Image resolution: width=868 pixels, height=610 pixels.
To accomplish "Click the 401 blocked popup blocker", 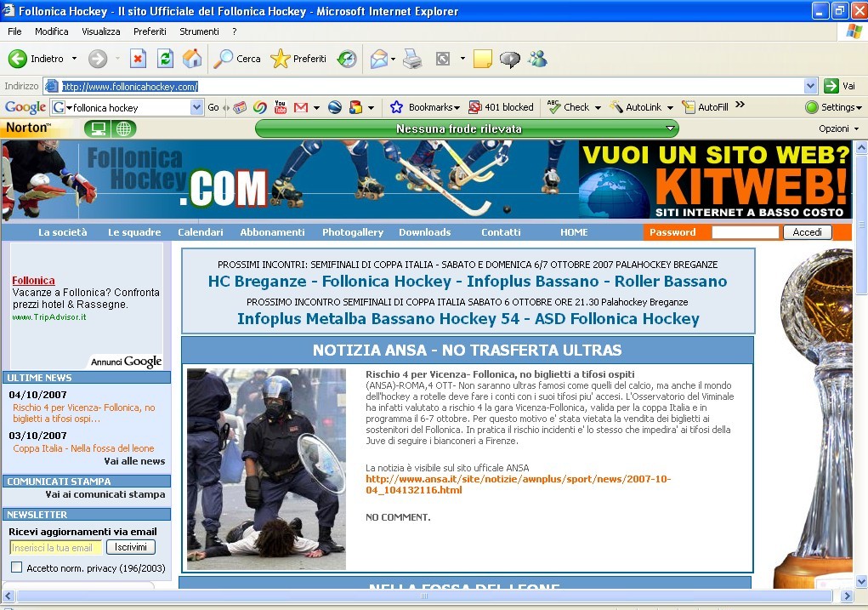I will click(501, 107).
